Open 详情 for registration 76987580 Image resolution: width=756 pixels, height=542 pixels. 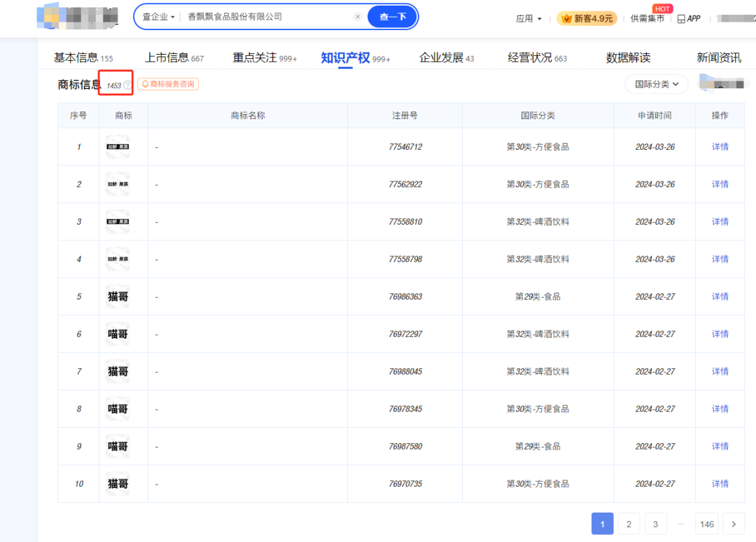[720, 447]
